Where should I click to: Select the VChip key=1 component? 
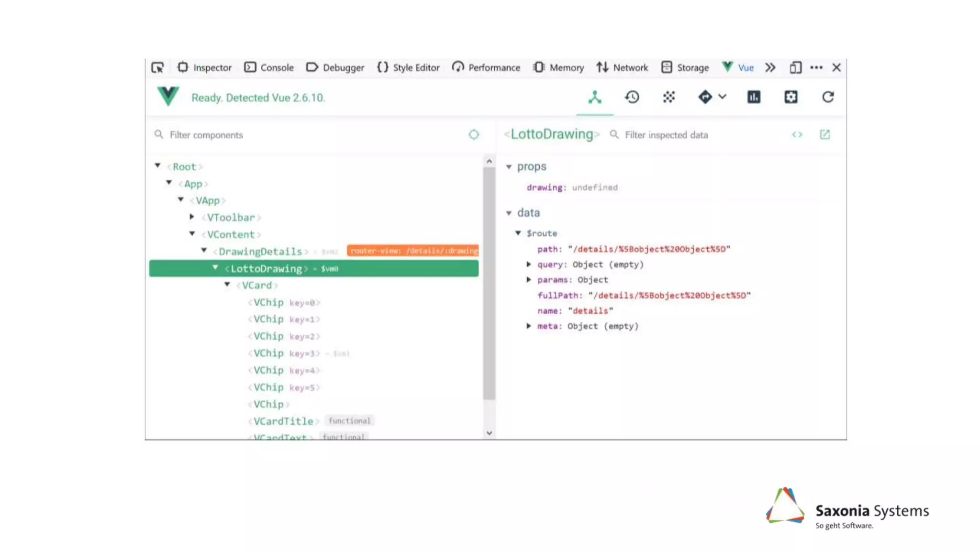pyautogui.click(x=284, y=319)
